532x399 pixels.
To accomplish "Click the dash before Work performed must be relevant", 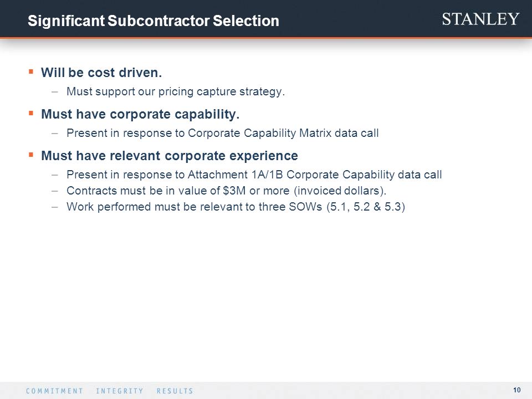I will coord(55,207).
